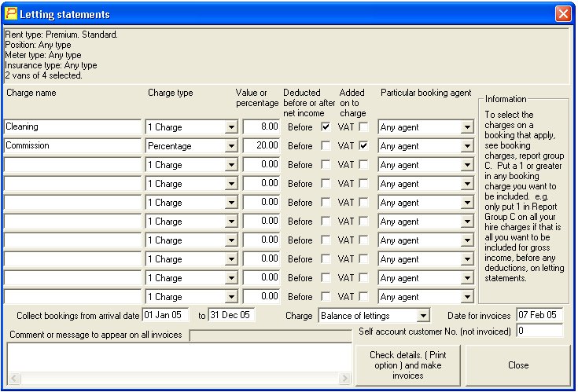Click the Self account customer No. field

click(x=539, y=331)
